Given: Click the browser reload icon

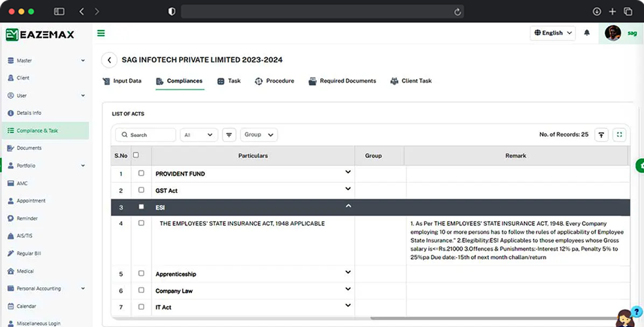Looking at the screenshot, I should (458, 12).
